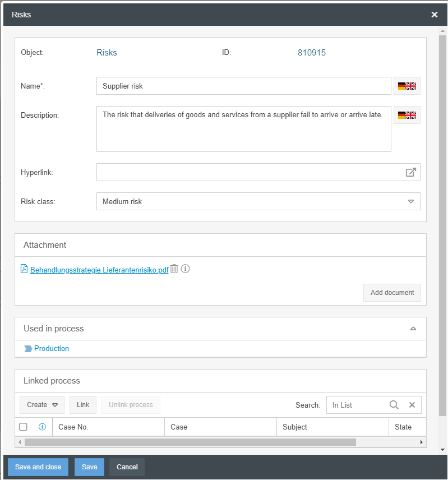Open Behandlungsstrategie Lieferantenrisiko.pdf attachment

pos(99,270)
